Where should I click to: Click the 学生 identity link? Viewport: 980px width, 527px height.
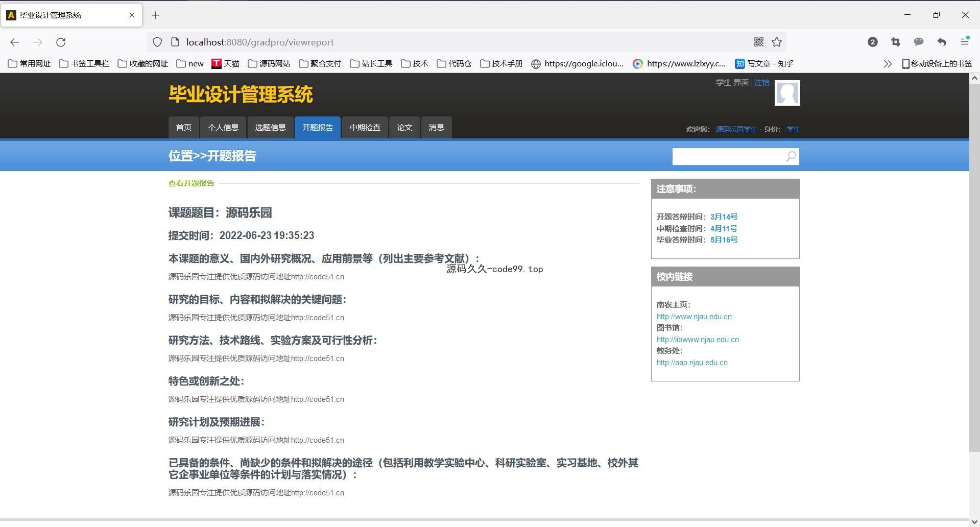[x=793, y=129]
